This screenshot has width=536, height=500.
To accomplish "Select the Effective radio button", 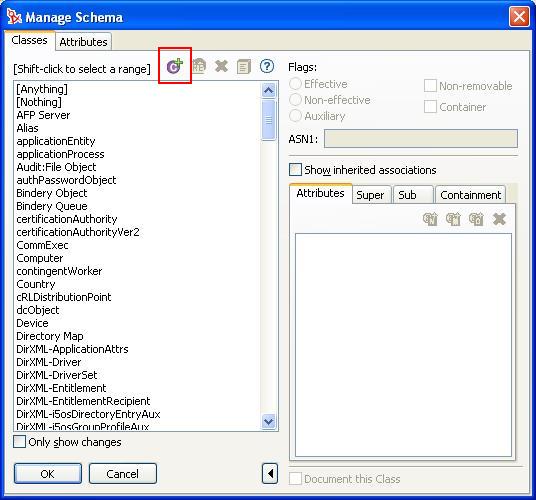I will [x=295, y=84].
